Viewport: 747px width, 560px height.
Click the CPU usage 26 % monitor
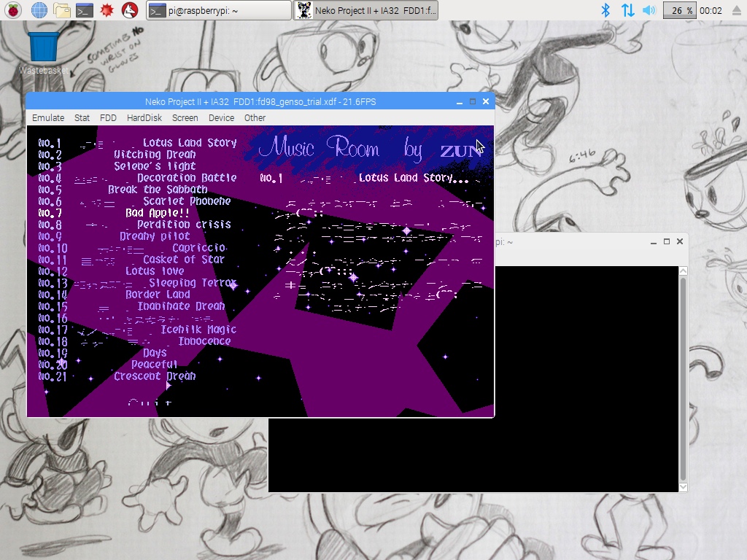[680, 10]
